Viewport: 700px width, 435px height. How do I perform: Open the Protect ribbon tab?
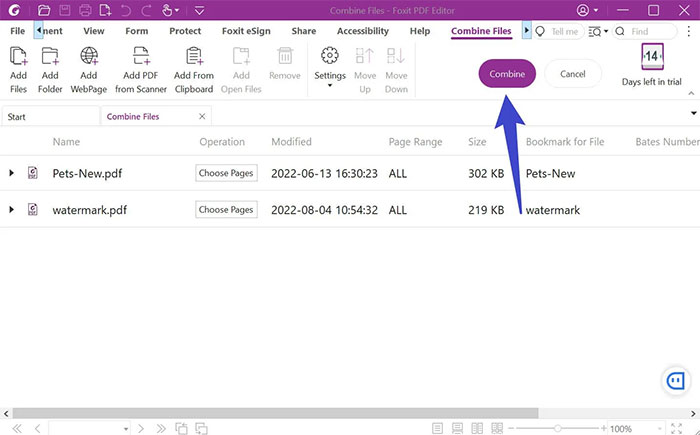pos(185,31)
